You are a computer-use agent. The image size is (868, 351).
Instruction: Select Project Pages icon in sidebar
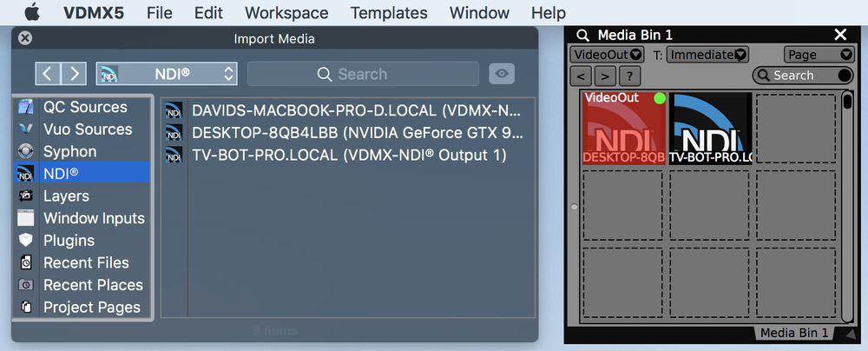(25, 307)
